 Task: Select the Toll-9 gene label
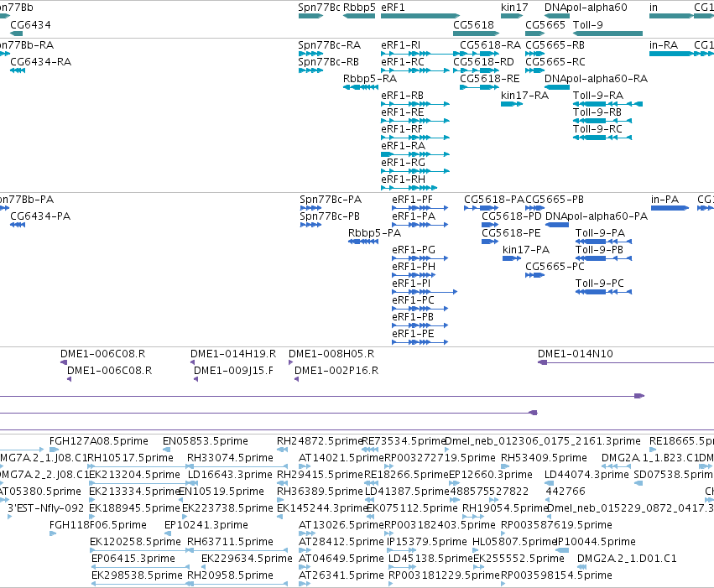tap(588, 24)
